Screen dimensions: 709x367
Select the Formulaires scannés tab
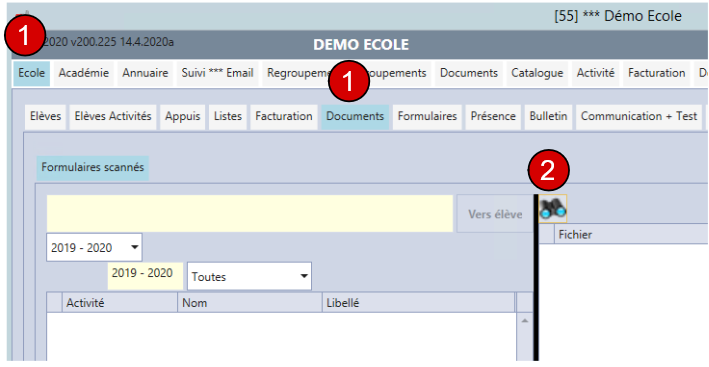coord(93,167)
